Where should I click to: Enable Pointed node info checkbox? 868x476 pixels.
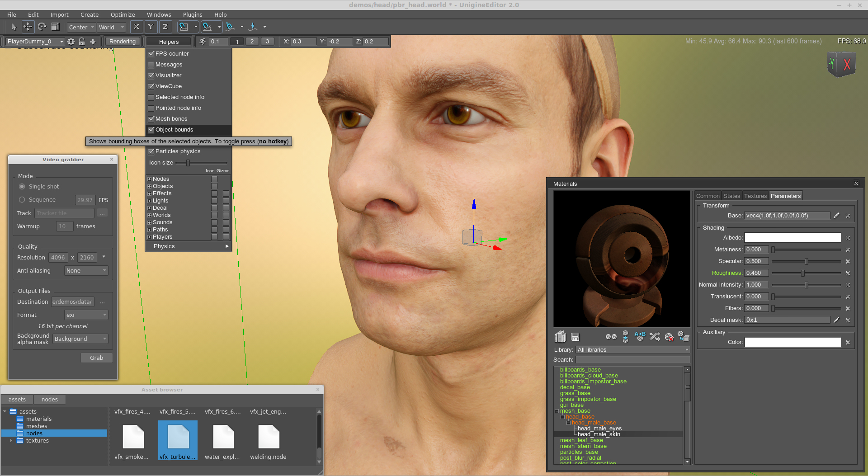click(151, 108)
